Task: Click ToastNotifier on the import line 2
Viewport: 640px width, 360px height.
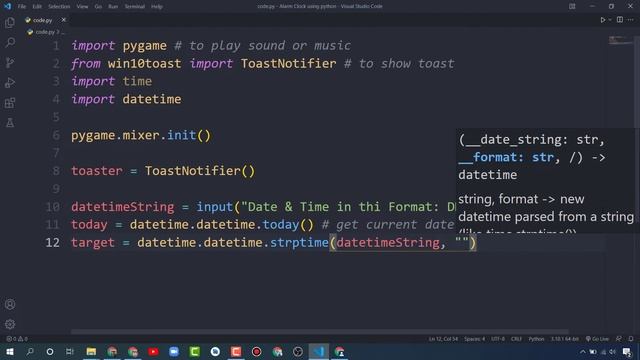Action: click(288, 64)
